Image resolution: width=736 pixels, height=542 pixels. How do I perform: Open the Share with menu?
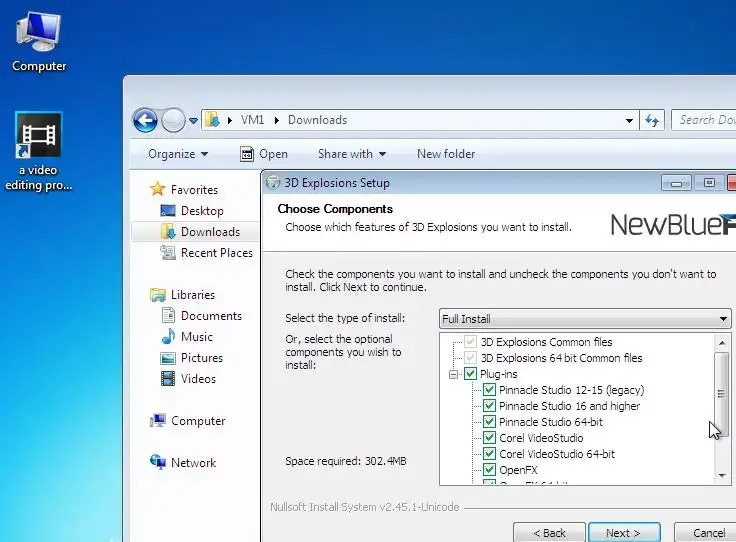coord(352,154)
